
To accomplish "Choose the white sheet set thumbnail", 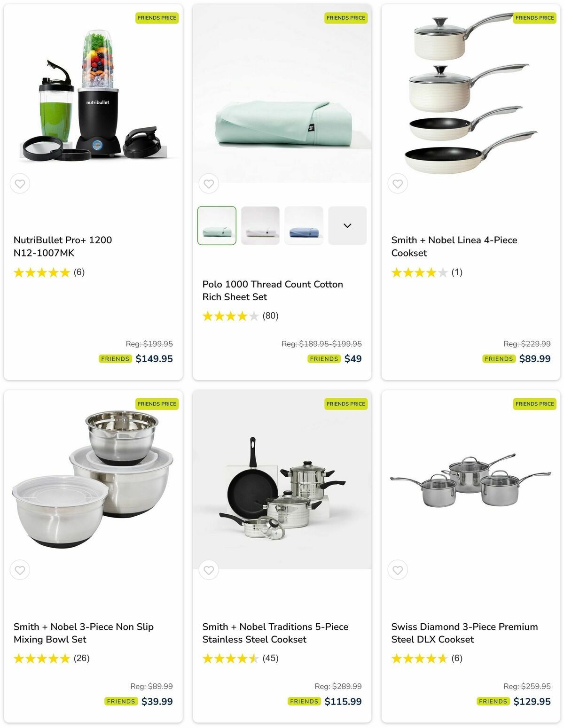I will (260, 225).
